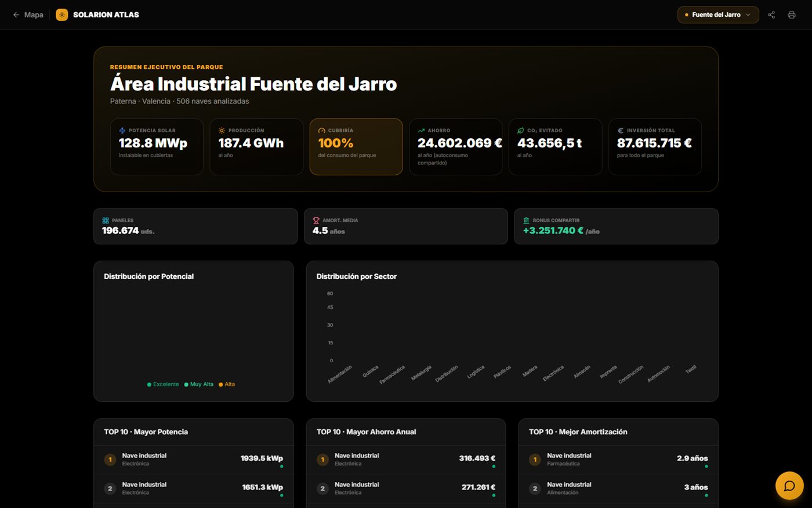Click the Alimentación axis label

click(340, 374)
